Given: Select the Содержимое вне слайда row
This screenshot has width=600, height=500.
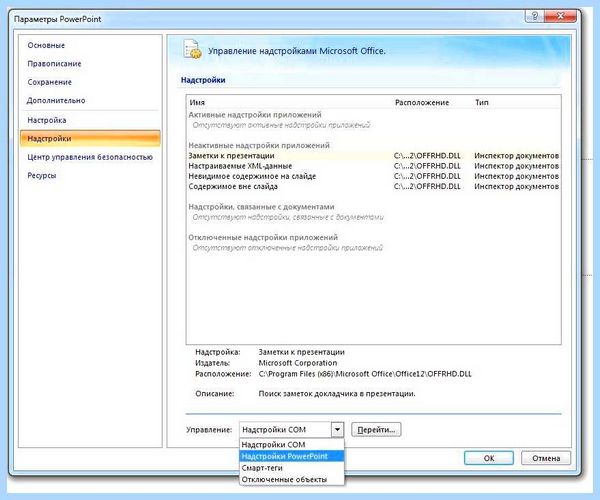Looking at the screenshot, I should pyautogui.click(x=373, y=187).
